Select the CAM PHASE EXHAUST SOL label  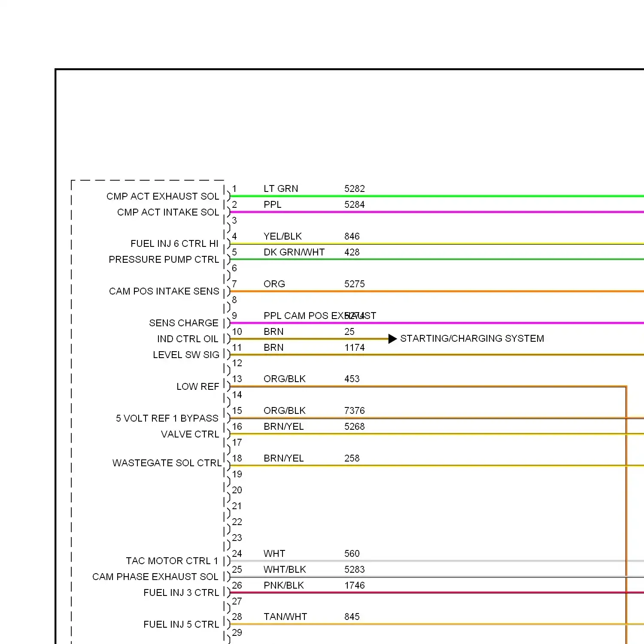(155, 577)
